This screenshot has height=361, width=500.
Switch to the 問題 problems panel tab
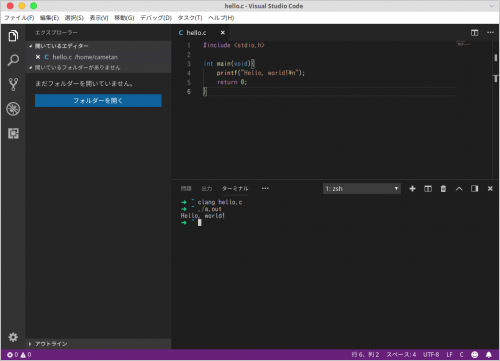186,189
